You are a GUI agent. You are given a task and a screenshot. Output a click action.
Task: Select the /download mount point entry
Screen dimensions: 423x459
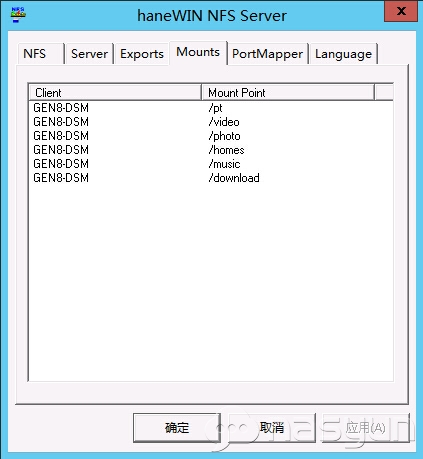[x=234, y=178]
